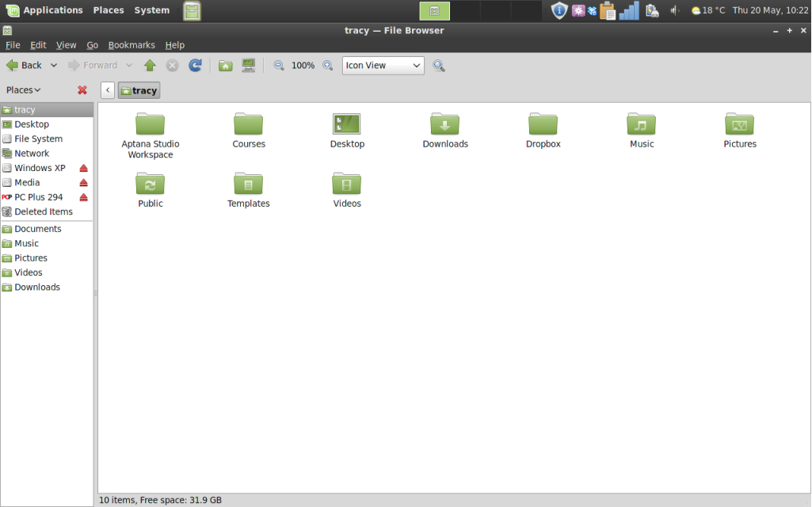The width and height of the screenshot is (812, 507).
Task: Open the Computer view from the toolbar
Action: click(x=248, y=65)
